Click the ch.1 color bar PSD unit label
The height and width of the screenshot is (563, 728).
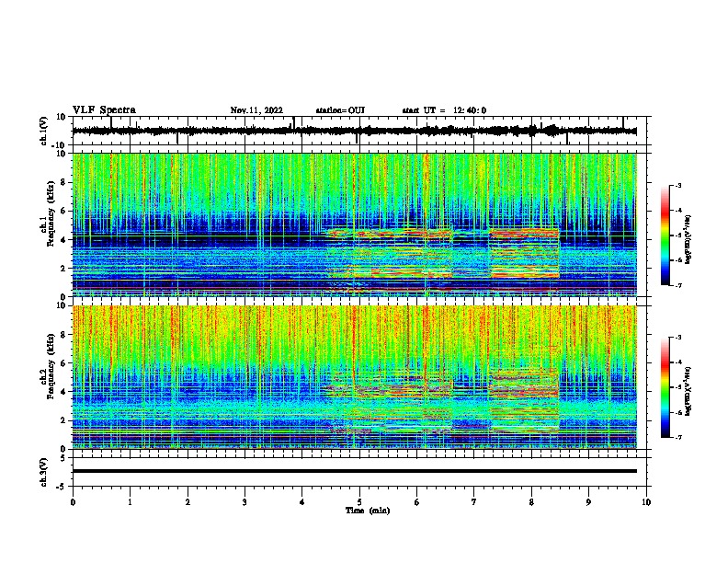tap(688, 240)
